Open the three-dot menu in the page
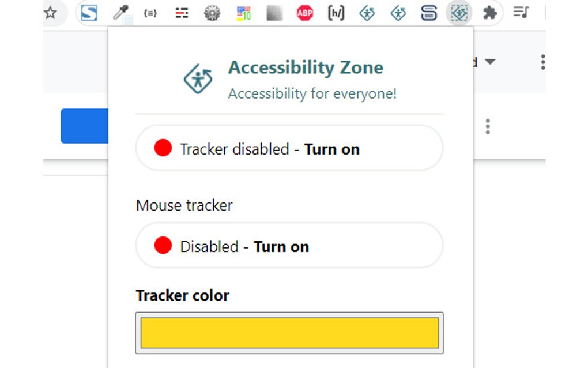588x368 pixels. coord(487,127)
